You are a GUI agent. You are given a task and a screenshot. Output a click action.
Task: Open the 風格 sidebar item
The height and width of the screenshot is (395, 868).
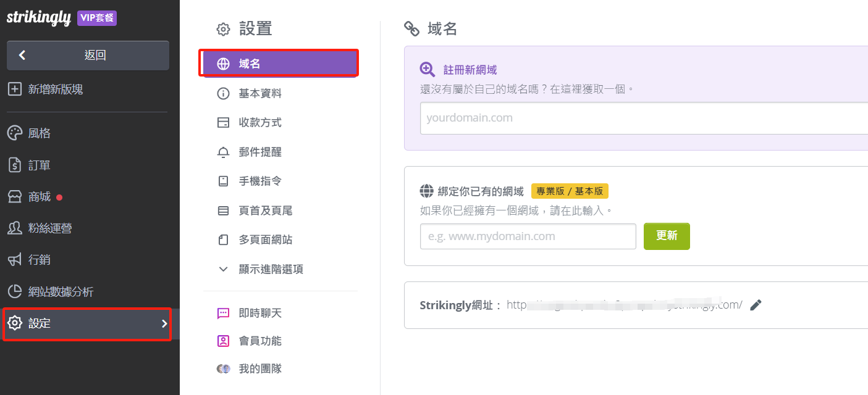(x=40, y=133)
